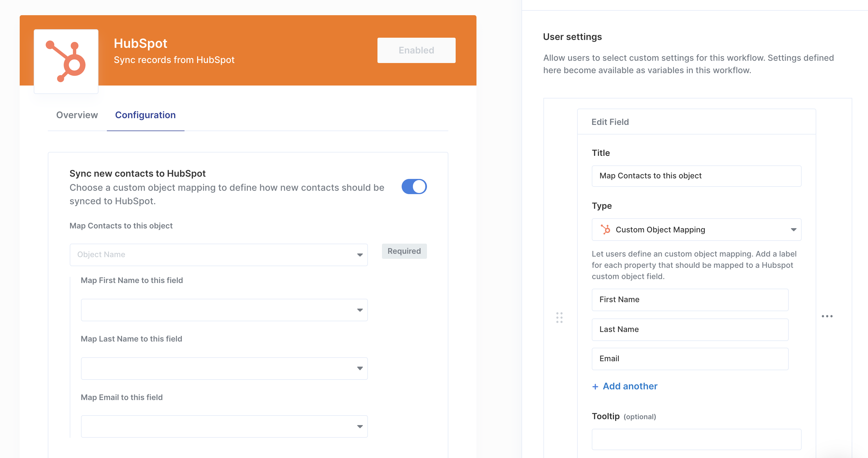Click the Enabled button
This screenshot has width=868, height=458.
click(416, 50)
